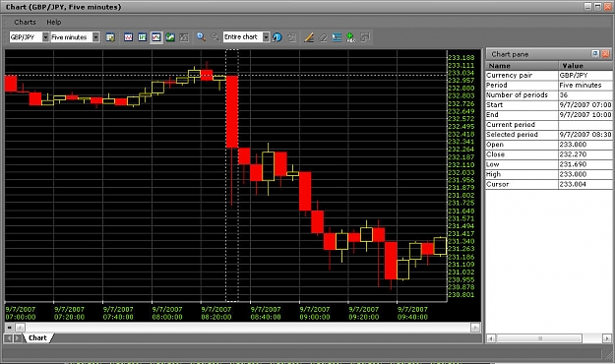The image size is (615, 364).
Task: Click the Selected period value 9/7/2007 08:30
Action: (x=585, y=135)
